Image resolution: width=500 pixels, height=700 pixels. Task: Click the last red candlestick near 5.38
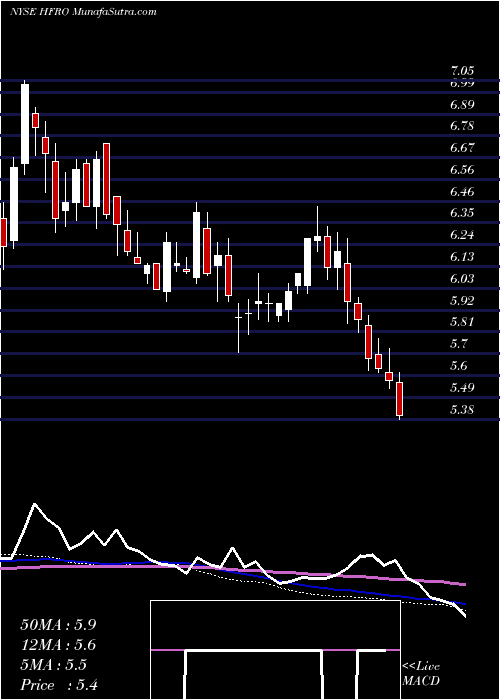pos(400,398)
